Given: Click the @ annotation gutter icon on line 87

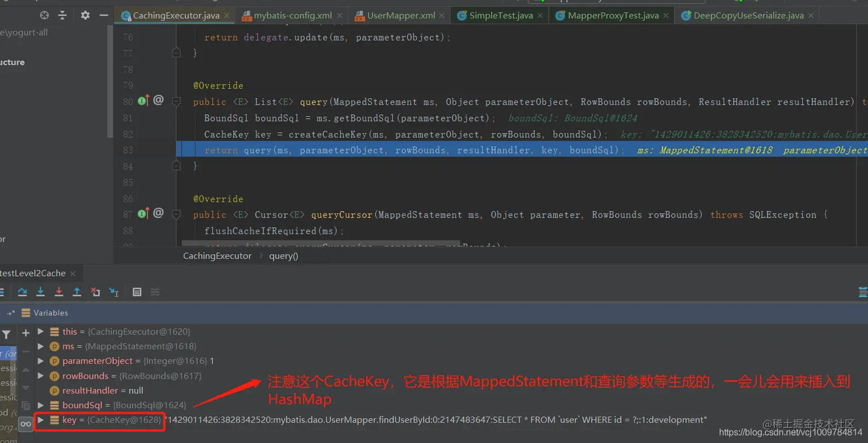Looking at the screenshot, I should pos(158,213).
